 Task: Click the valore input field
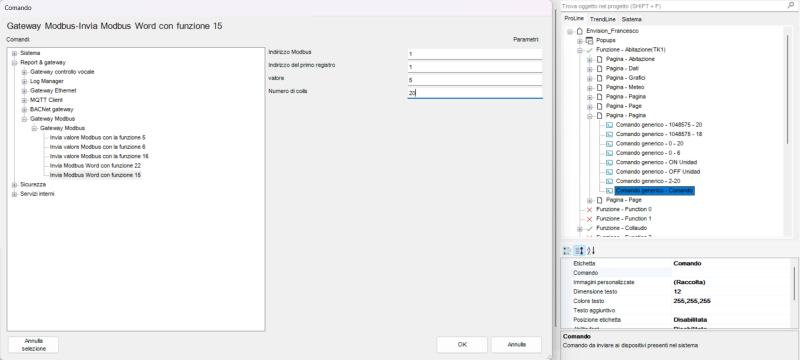click(475, 80)
